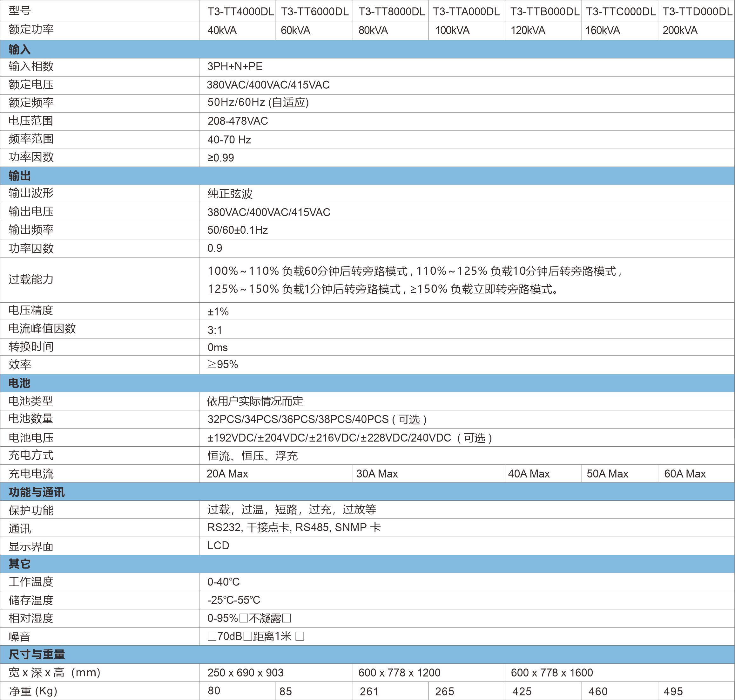Select the 纯正弦波 output waveform value
This screenshot has width=735, height=700.
tap(230, 194)
